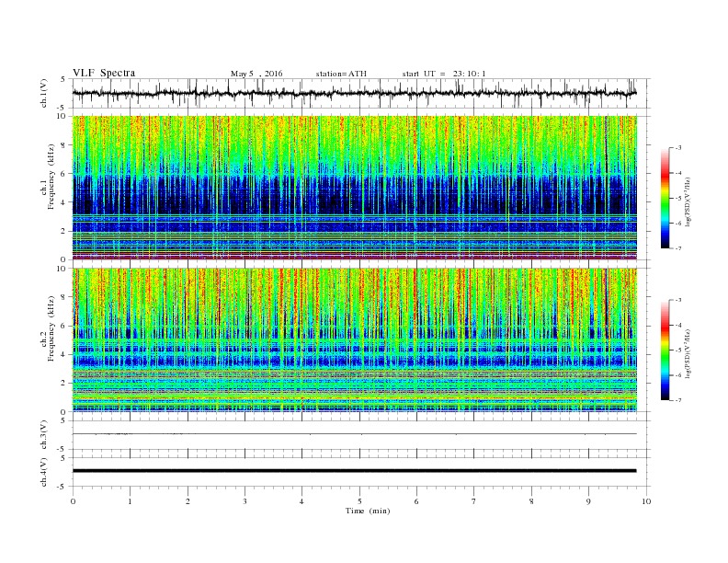The height and width of the screenshot is (563, 728).
Task: Click time axis tick label "0"
Action: click(x=73, y=501)
